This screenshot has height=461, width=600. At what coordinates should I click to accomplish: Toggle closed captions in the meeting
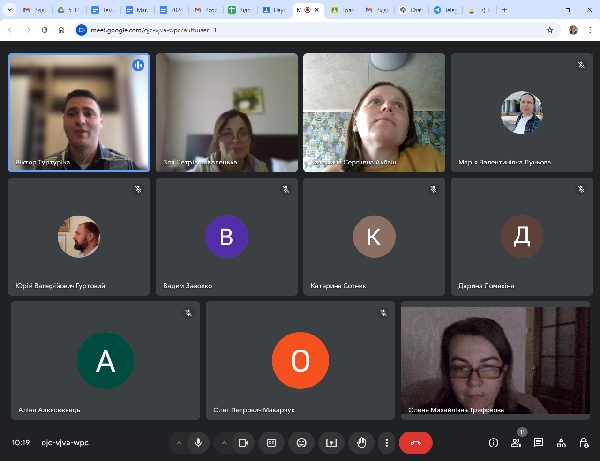tap(271, 442)
